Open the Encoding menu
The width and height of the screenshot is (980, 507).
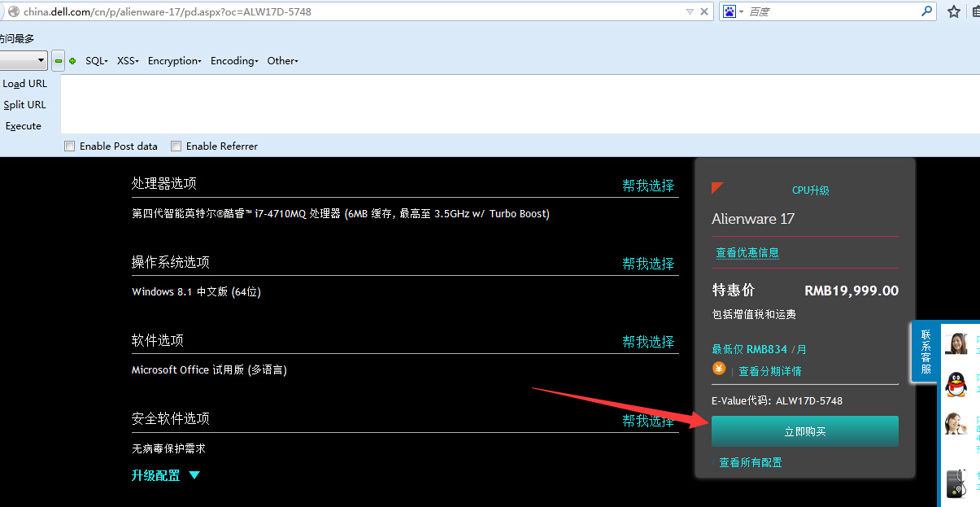(234, 61)
